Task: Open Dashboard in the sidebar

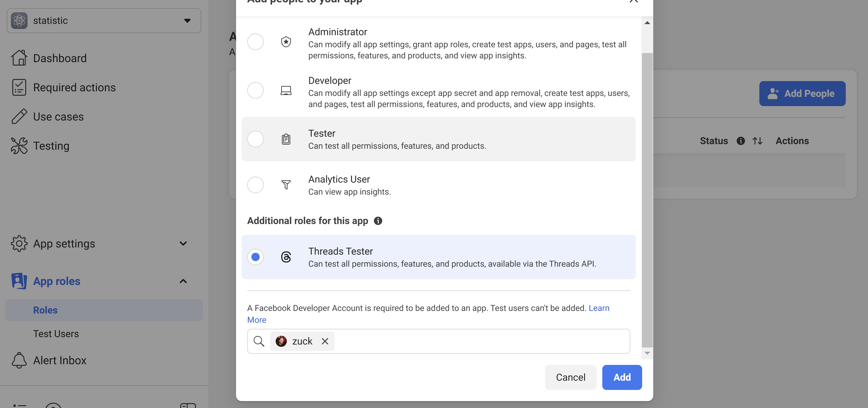Action: pyautogui.click(x=60, y=58)
